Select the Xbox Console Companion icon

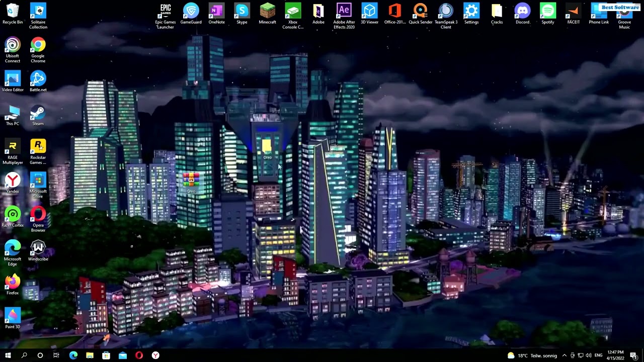(x=293, y=16)
